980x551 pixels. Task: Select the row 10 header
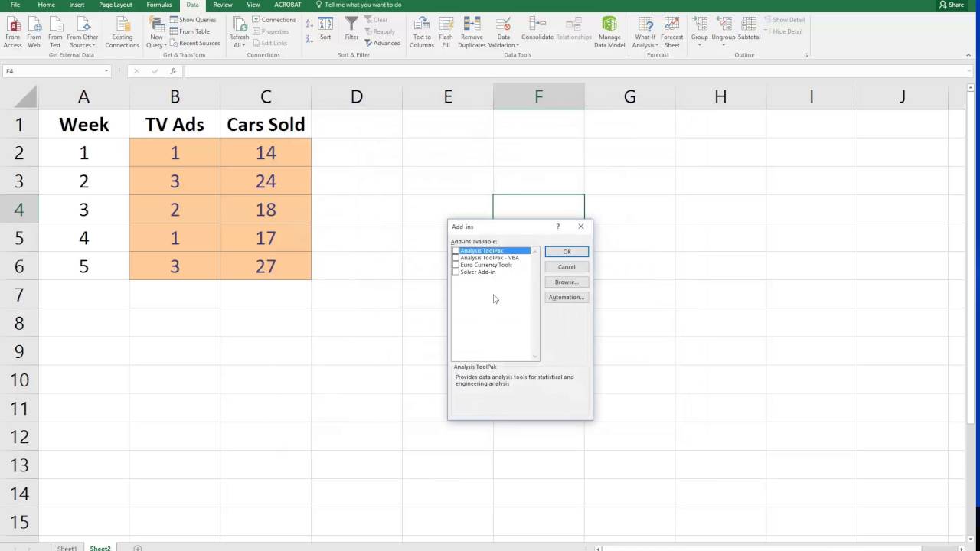pyautogui.click(x=19, y=380)
